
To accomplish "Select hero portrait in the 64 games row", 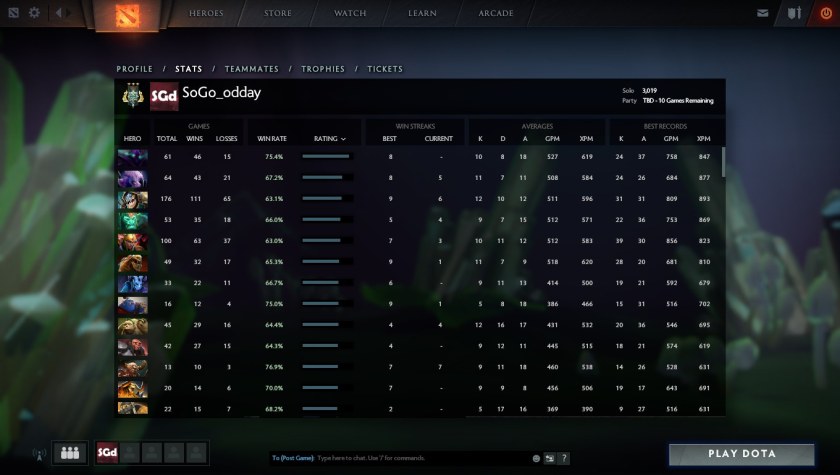I will (x=132, y=178).
